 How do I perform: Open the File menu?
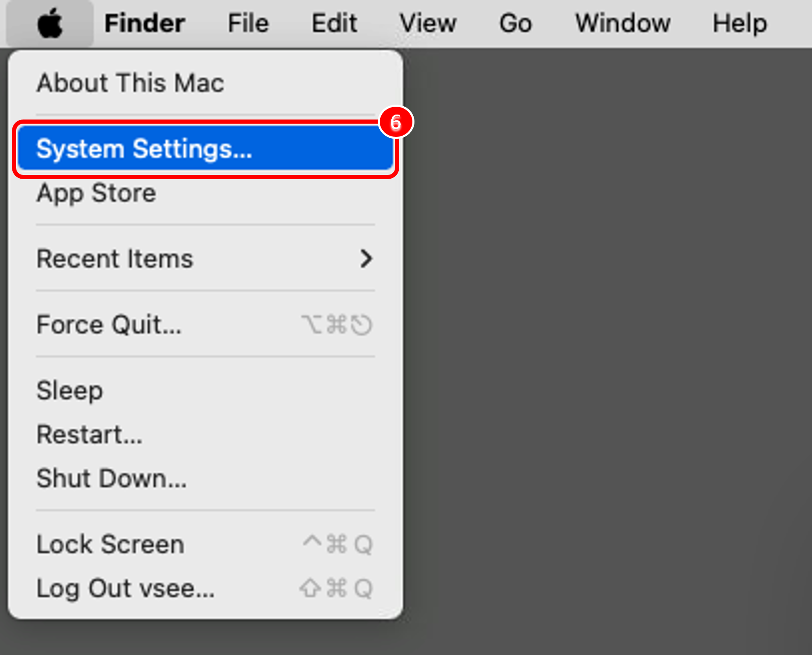(248, 24)
